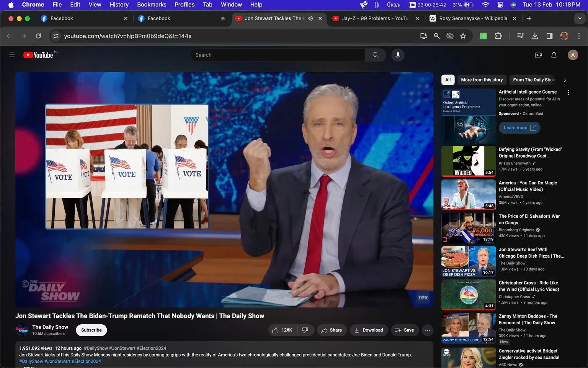Download the video using the Download button

tap(369, 330)
